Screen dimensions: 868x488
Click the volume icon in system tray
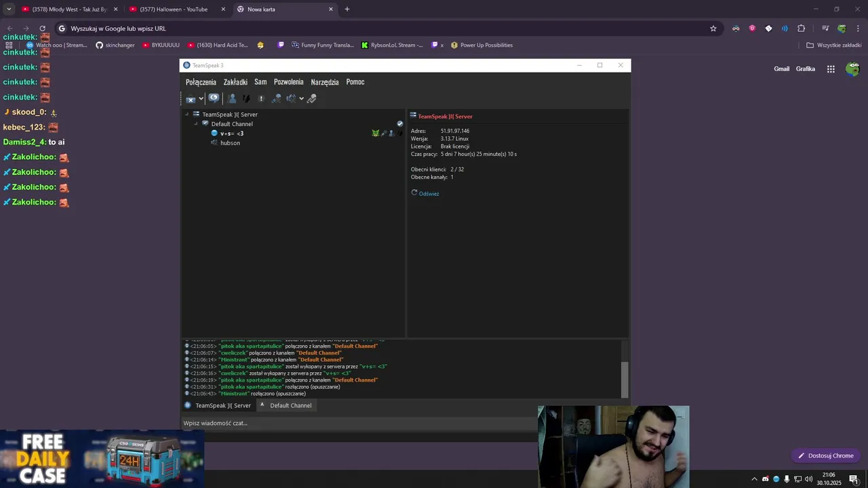[x=808, y=479]
